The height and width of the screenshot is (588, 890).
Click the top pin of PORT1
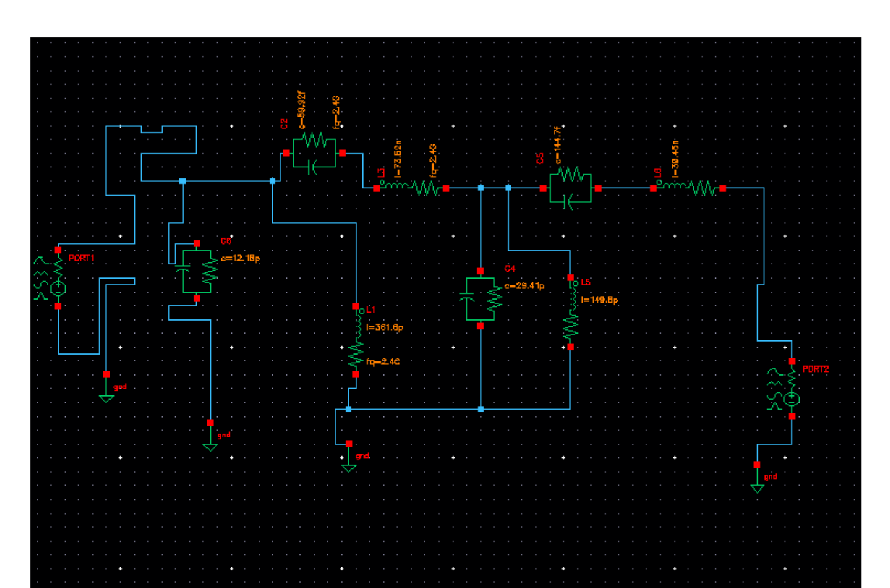click(58, 250)
